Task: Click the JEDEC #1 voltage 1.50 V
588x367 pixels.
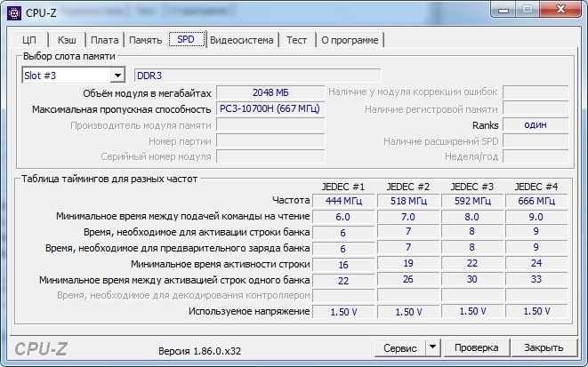Action: [343, 312]
